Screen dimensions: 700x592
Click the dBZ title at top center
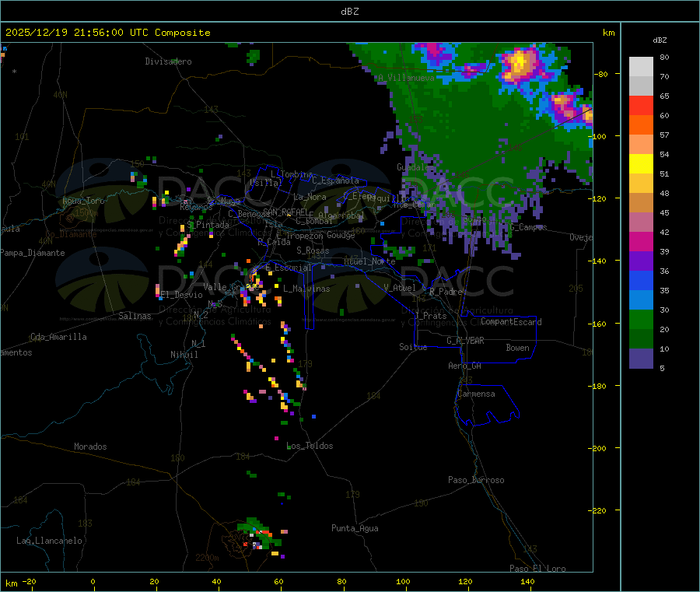click(349, 12)
